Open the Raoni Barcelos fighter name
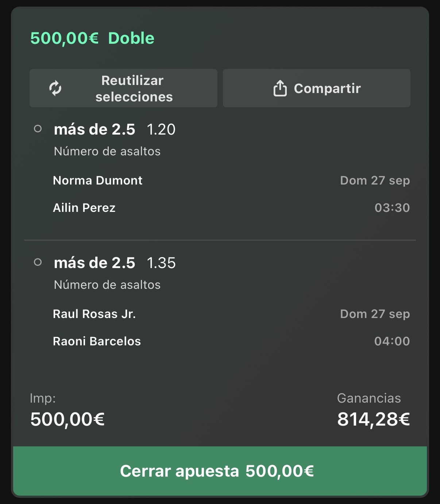This screenshot has width=440, height=504. pos(97,341)
